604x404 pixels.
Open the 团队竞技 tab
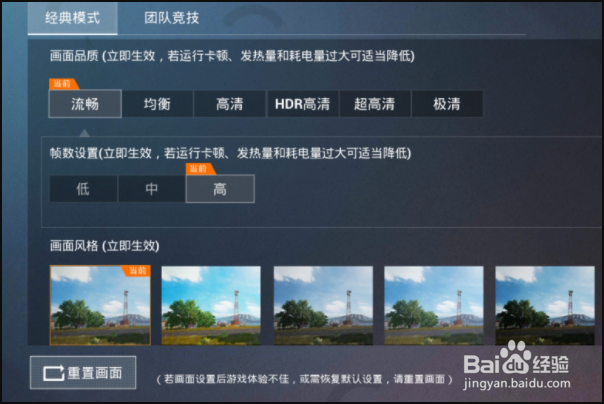pyautogui.click(x=171, y=18)
